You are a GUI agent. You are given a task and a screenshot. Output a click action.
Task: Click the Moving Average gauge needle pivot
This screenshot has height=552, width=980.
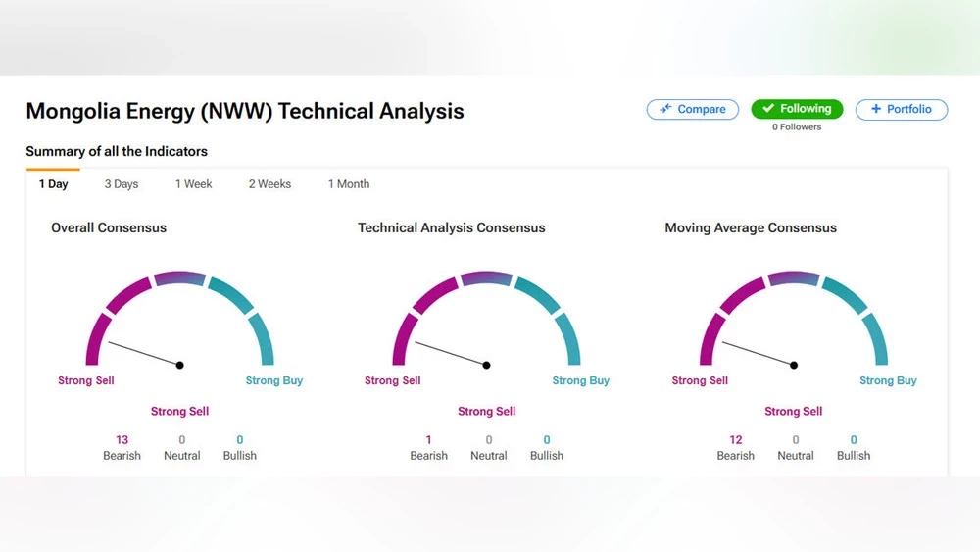pos(794,365)
